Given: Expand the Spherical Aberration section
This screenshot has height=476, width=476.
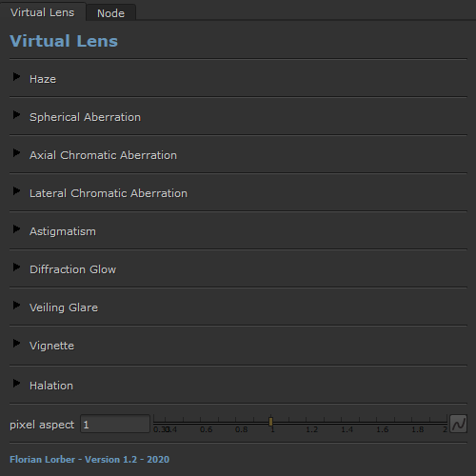Looking at the screenshot, I should [16, 115].
